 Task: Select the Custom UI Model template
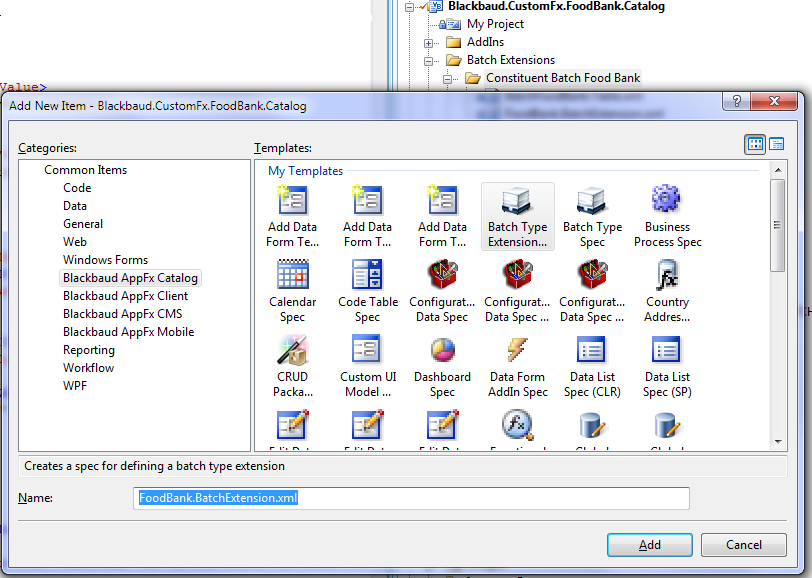coord(368,367)
